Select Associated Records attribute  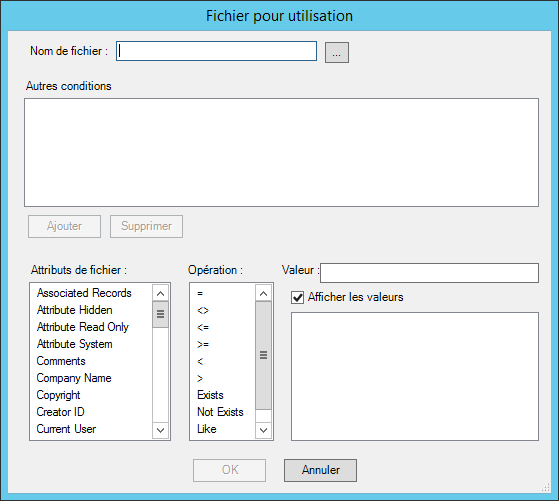[x=84, y=293]
